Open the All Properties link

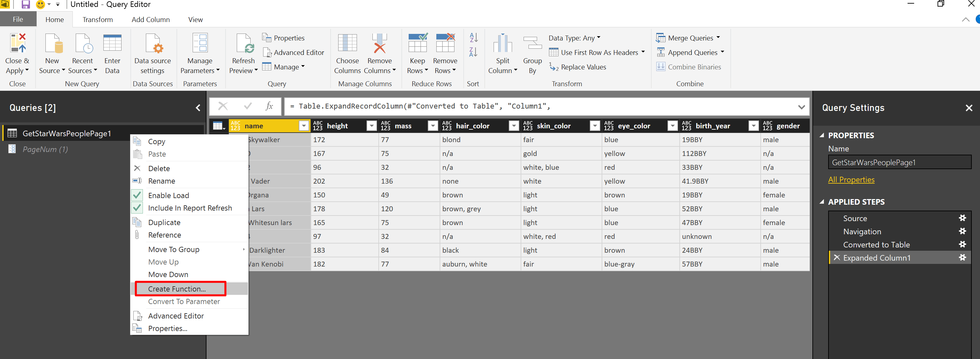pos(851,180)
